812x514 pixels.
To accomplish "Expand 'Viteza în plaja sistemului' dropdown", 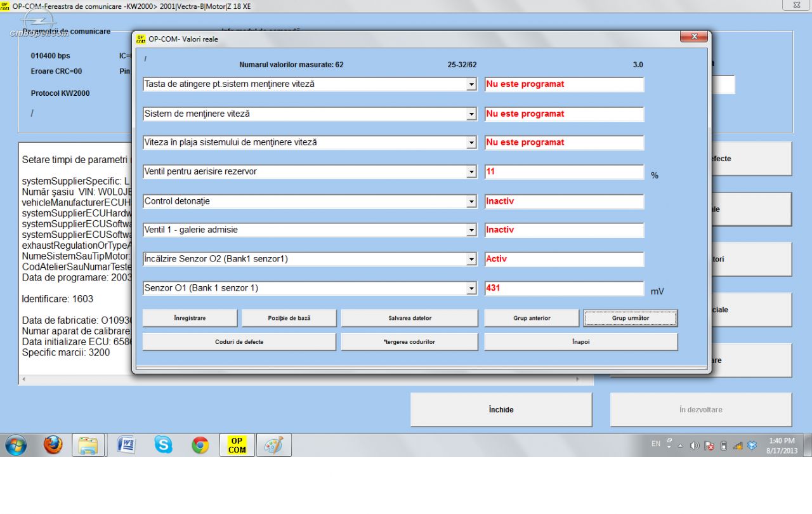I will click(471, 143).
